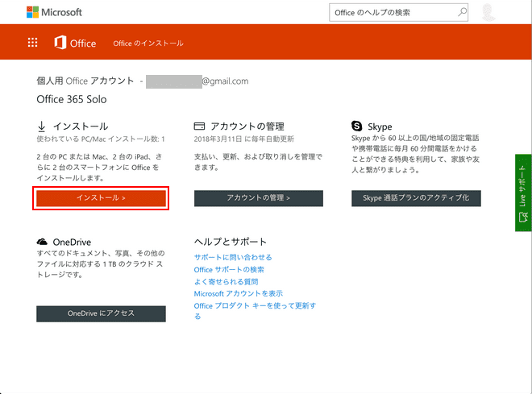This screenshot has width=532, height=394.
Task: Open アカウントの管理 button
Action: [x=259, y=198]
